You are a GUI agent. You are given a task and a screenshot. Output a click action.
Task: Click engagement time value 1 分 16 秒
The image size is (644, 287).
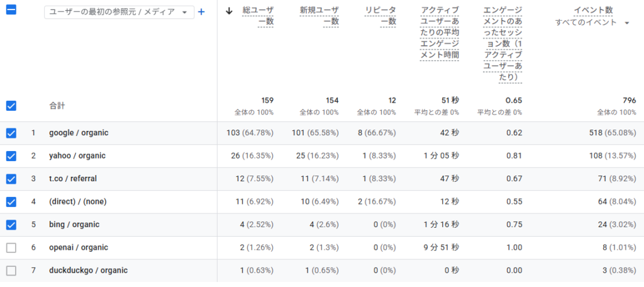tap(442, 225)
